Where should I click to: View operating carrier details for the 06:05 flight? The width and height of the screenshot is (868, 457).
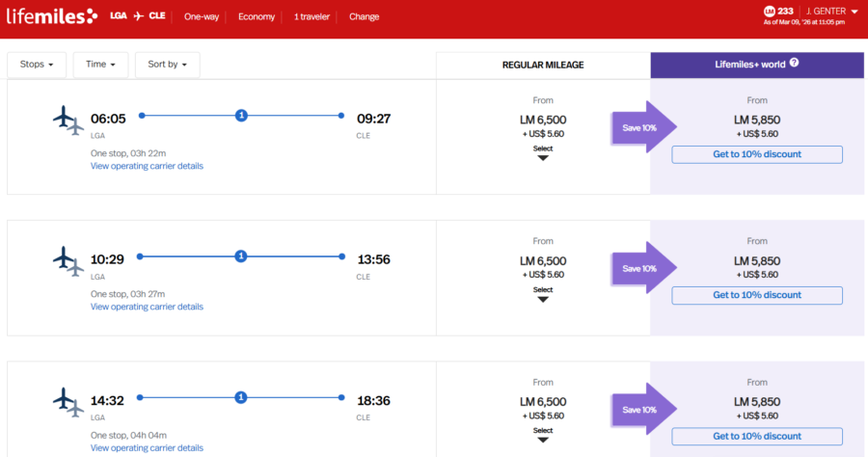[147, 166]
